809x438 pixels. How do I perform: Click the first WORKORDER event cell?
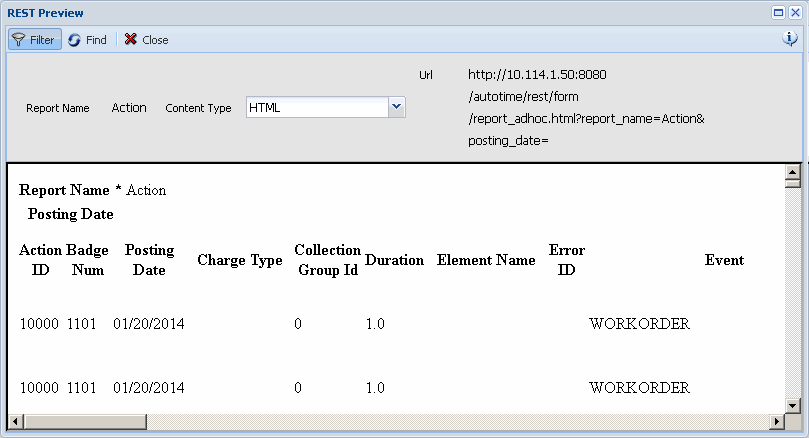point(639,324)
